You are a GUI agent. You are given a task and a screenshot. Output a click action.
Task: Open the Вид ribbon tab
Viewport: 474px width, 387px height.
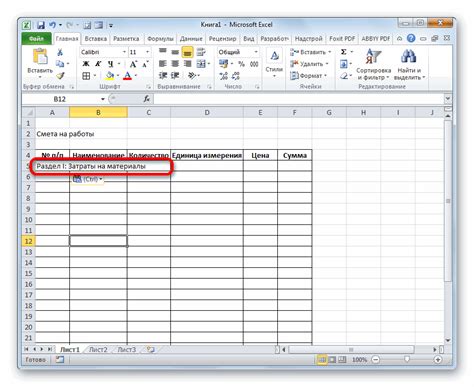(249, 39)
